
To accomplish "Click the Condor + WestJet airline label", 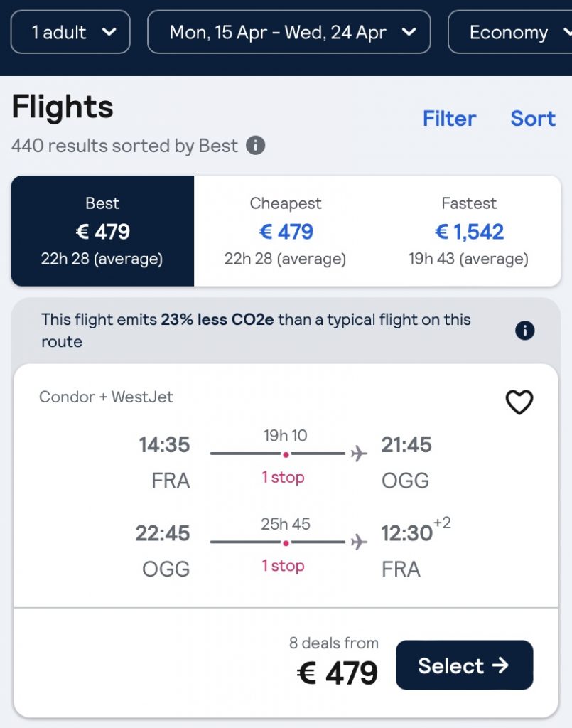I will click(x=106, y=397).
